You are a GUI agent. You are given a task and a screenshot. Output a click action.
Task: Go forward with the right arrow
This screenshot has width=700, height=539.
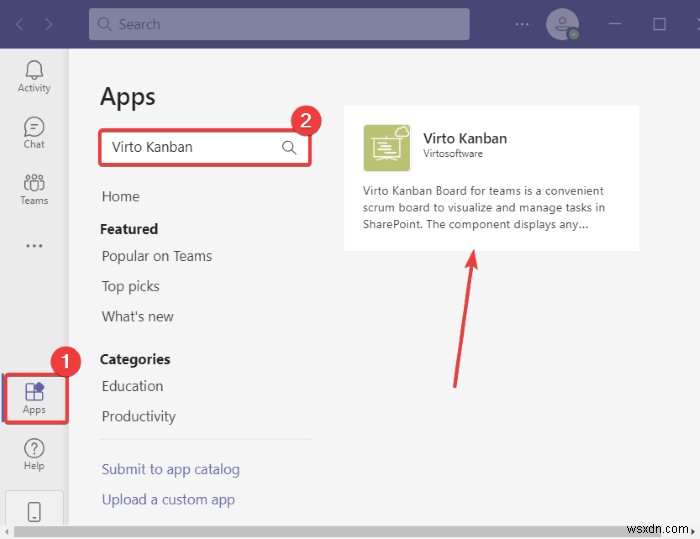click(x=48, y=24)
